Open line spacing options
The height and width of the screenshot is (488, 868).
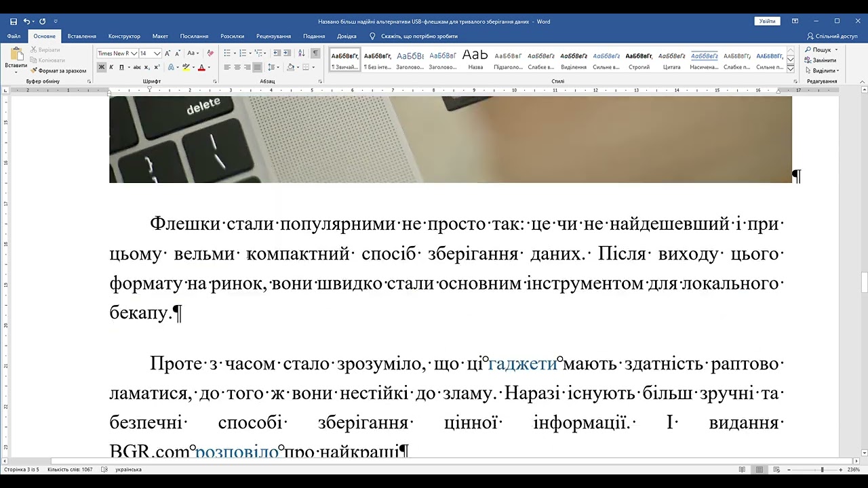(x=272, y=67)
